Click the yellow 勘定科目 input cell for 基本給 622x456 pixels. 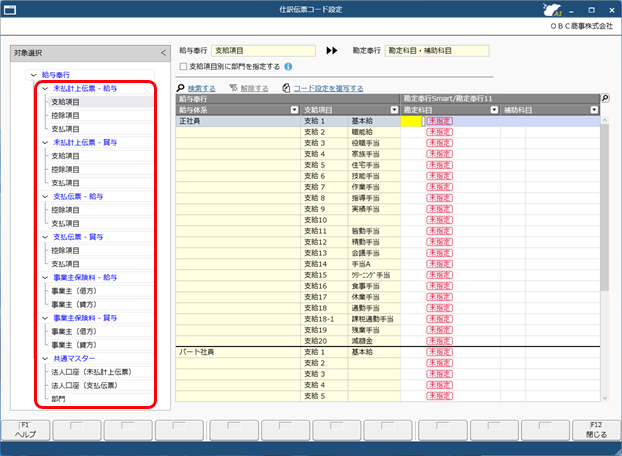[x=412, y=121]
